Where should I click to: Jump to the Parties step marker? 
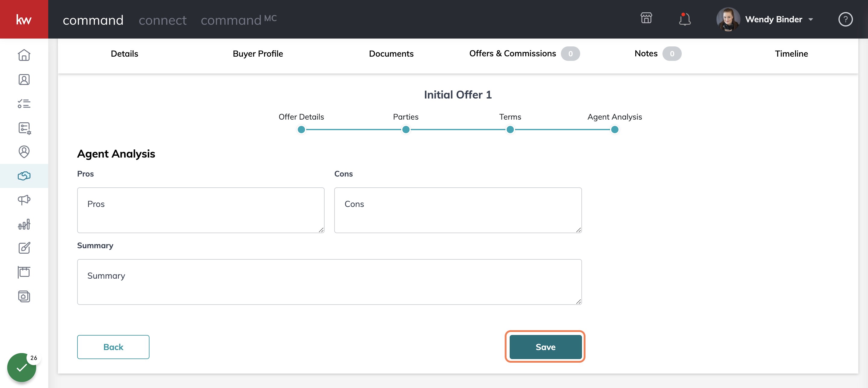pos(406,129)
